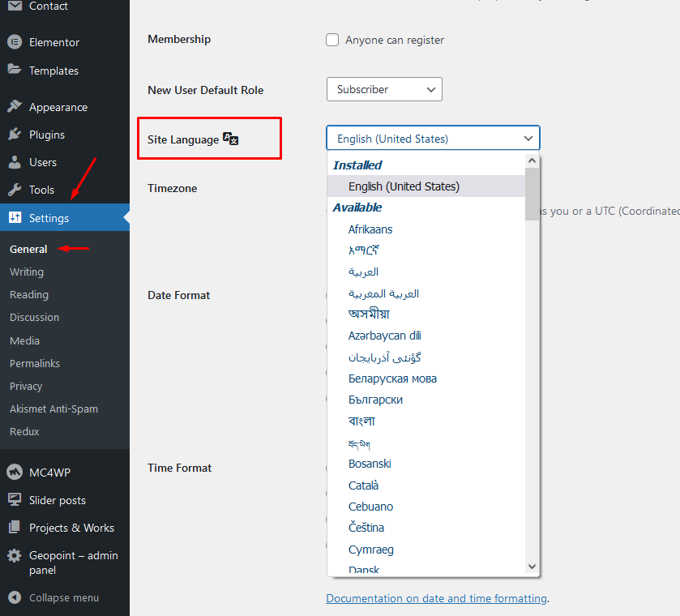Screen dimensions: 680x616
Task: Select Afrikaans from language list
Action: coord(370,229)
